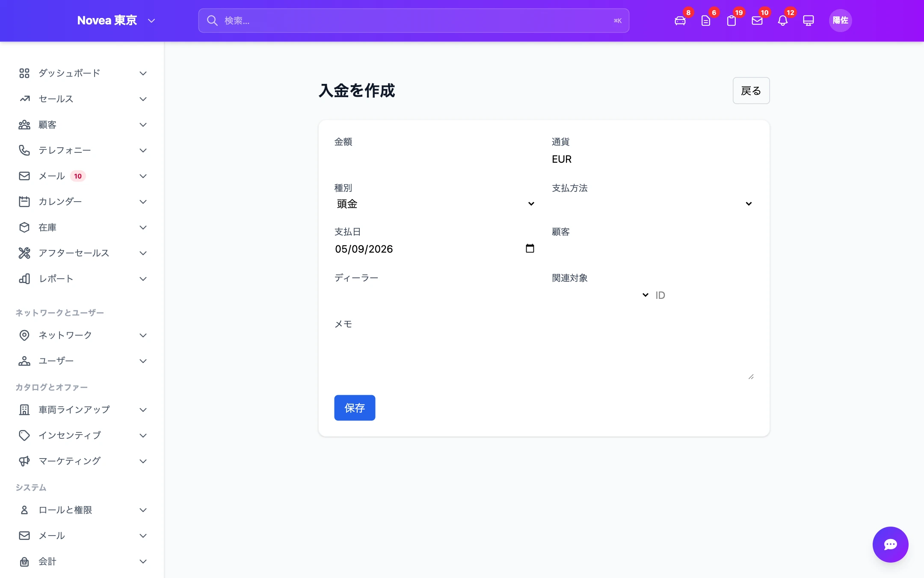The width and height of the screenshot is (924, 578).
Task: Click the 車両ラインアップ building icon
Action: 24,410
